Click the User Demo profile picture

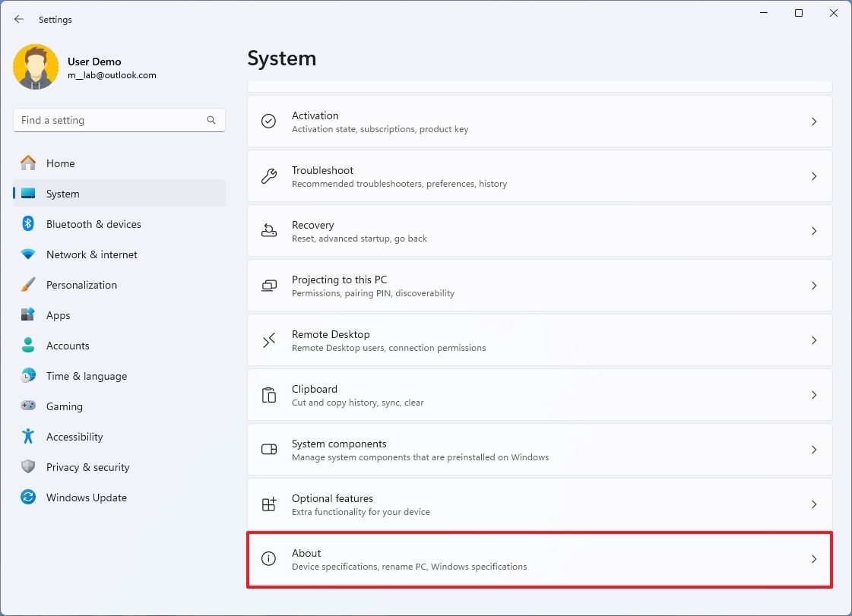tap(36, 67)
